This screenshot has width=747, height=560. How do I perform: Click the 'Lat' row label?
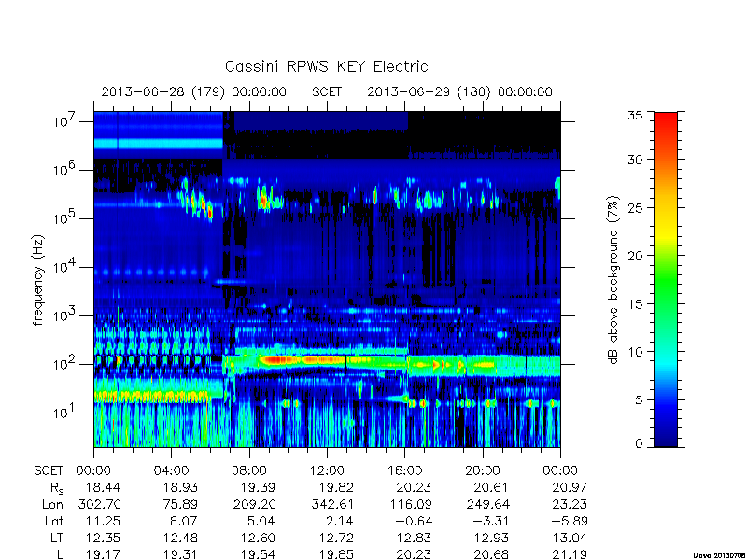[54, 522]
